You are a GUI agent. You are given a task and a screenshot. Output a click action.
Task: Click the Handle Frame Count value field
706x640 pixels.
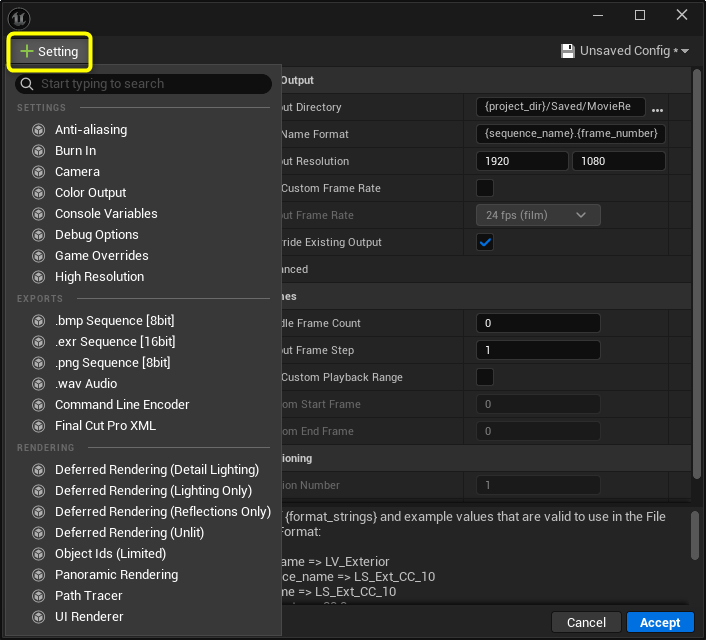point(538,323)
